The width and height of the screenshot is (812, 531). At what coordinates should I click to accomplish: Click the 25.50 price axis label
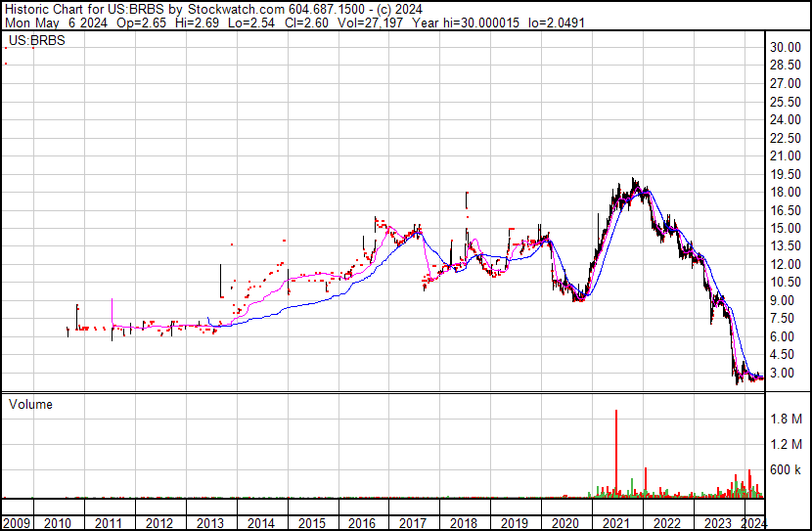point(786,102)
